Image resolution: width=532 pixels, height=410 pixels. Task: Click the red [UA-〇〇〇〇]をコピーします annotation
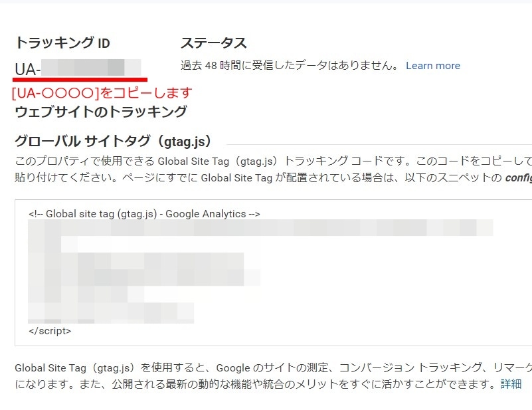pyautogui.click(x=100, y=93)
